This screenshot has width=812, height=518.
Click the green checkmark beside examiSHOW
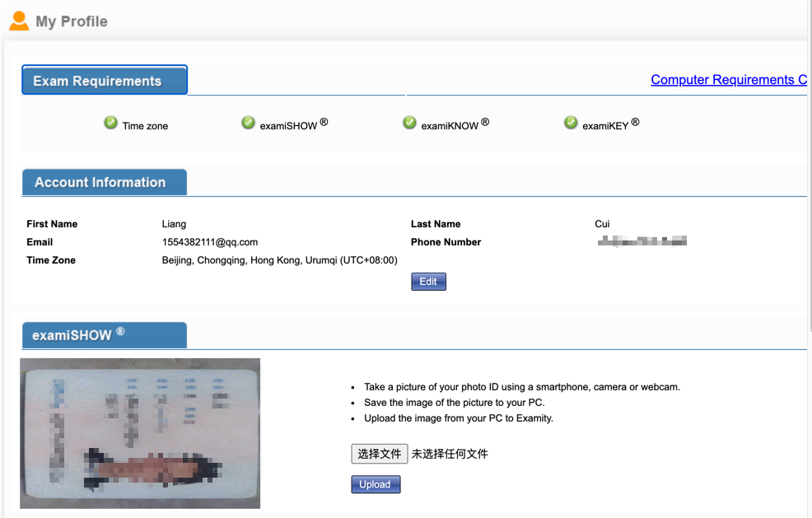248,123
